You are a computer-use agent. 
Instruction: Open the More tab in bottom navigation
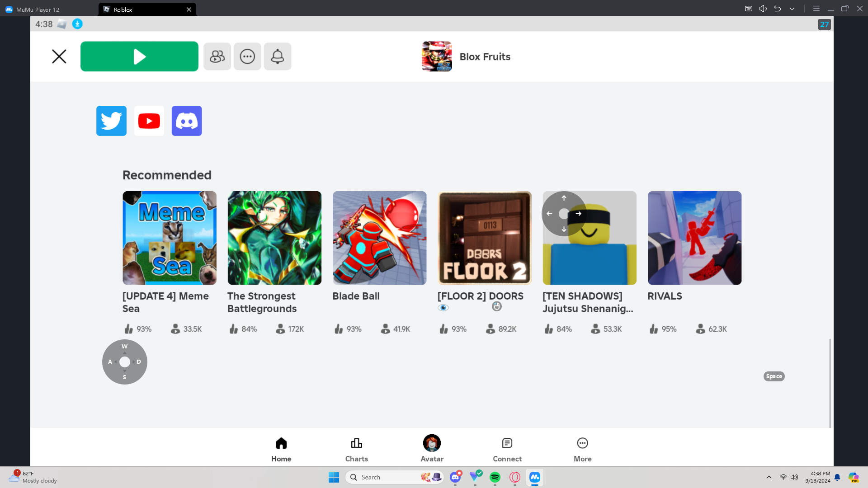583,450
